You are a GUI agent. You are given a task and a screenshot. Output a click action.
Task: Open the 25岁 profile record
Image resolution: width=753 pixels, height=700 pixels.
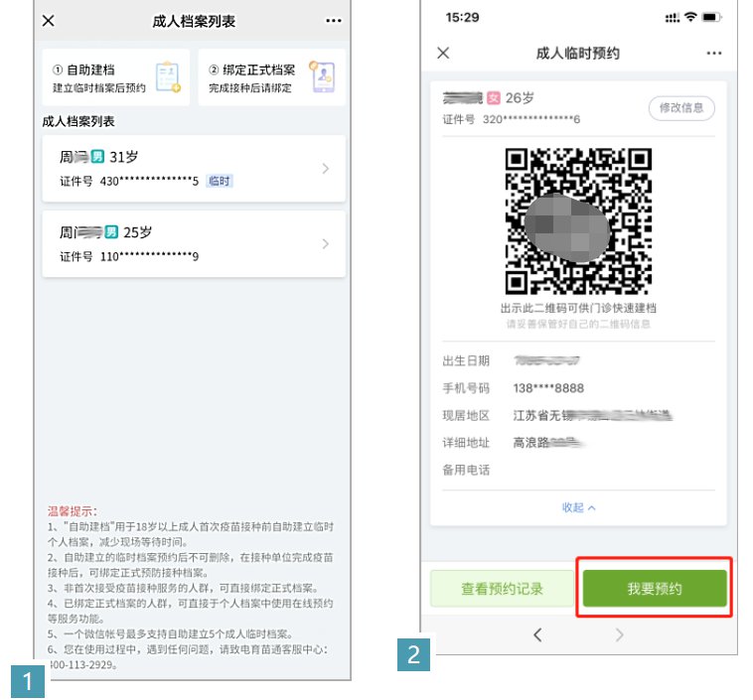point(194,244)
